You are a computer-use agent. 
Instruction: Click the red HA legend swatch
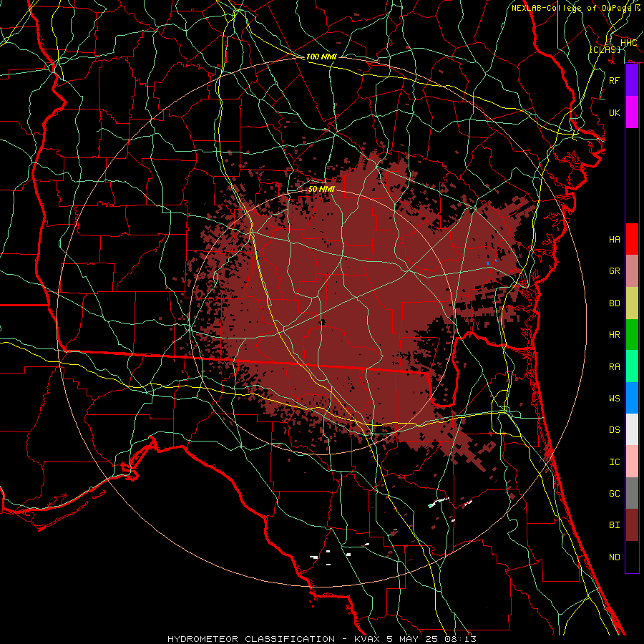point(632,239)
